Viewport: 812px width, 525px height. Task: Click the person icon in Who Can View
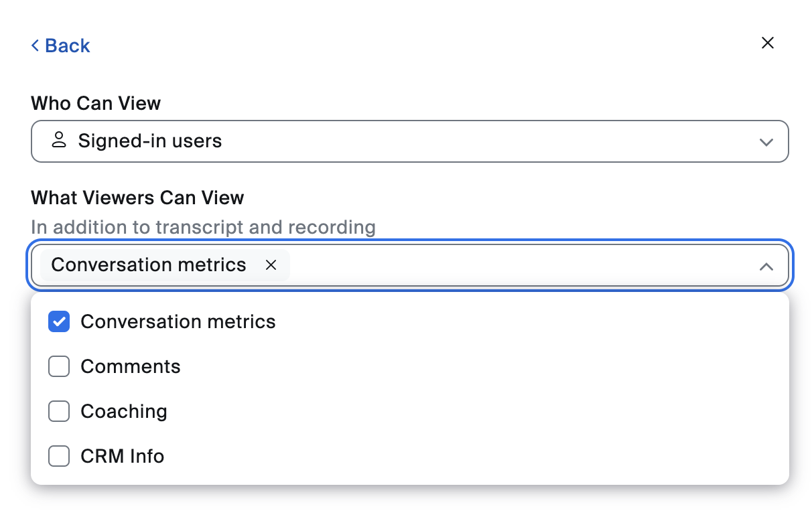coord(59,141)
